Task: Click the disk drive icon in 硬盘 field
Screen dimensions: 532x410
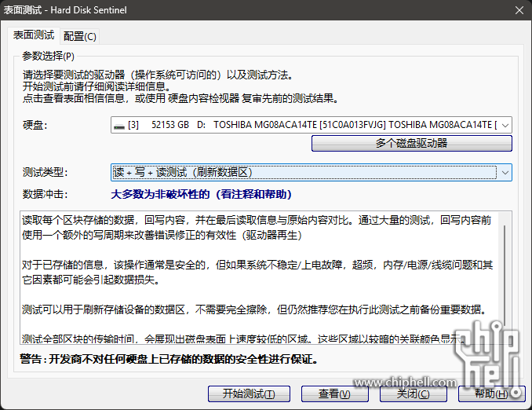Action: pyautogui.click(x=119, y=126)
